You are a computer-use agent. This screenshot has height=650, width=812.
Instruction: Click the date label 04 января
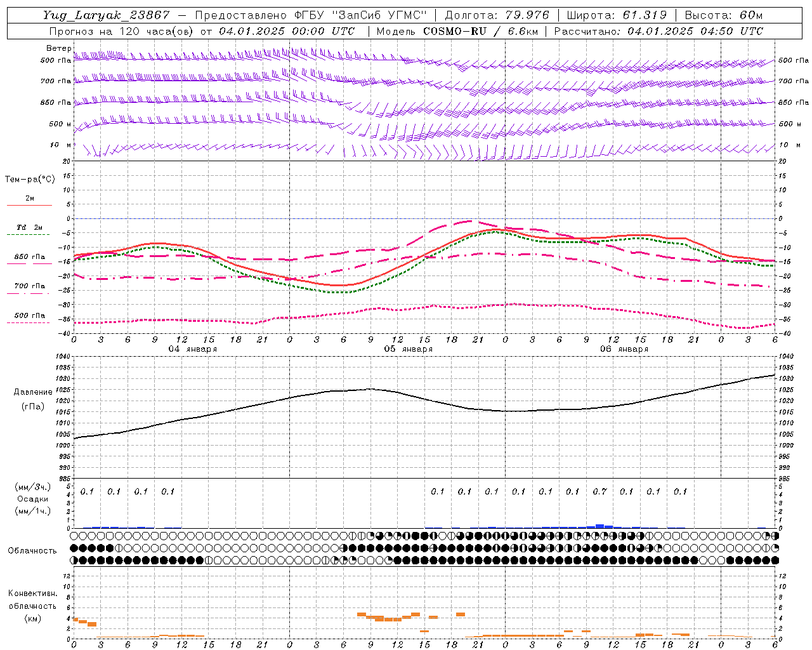pyautogui.click(x=192, y=348)
